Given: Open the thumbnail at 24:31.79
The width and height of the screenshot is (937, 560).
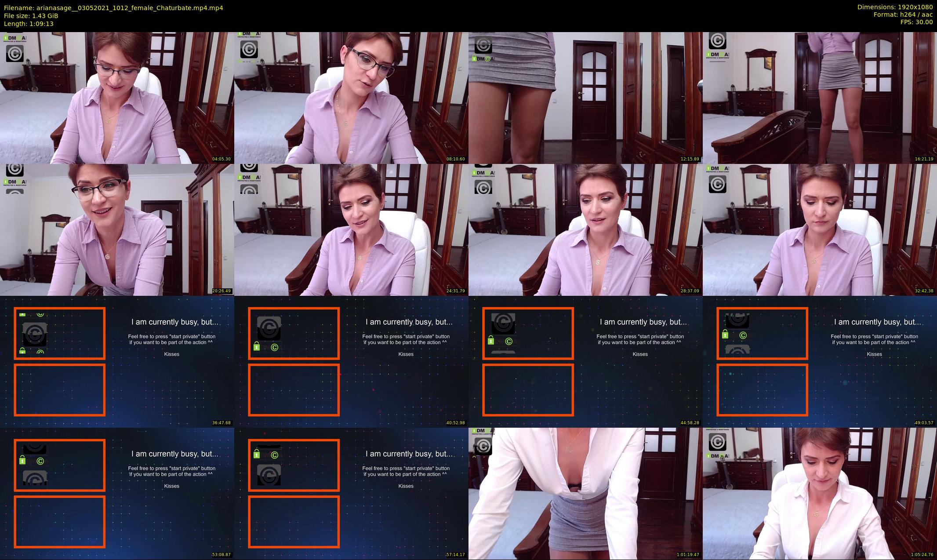Looking at the screenshot, I should (351, 229).
